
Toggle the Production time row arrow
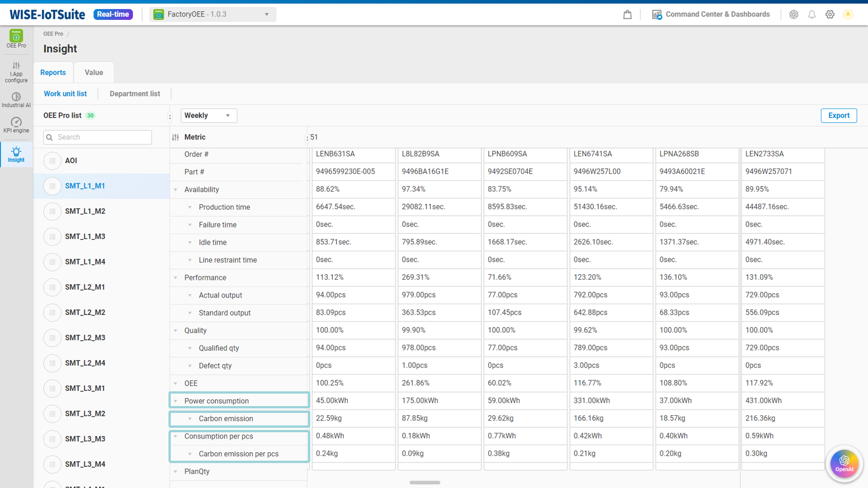pyautogui.click(x=190, y=208)
